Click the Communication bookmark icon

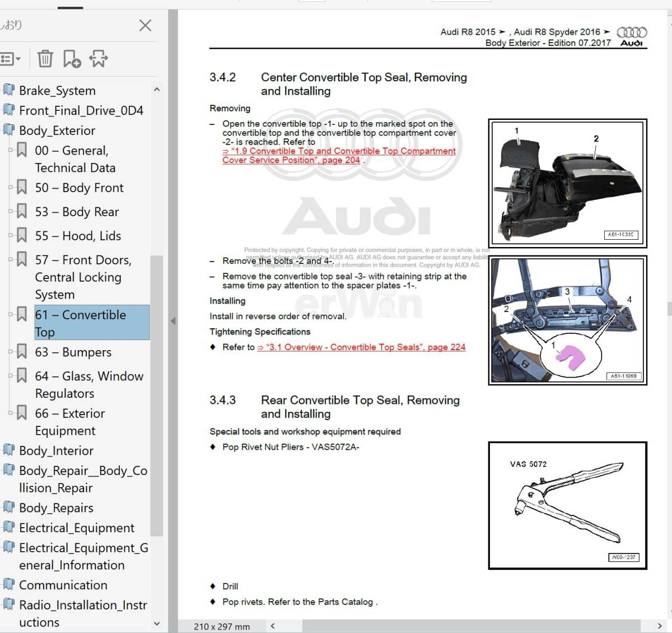pyautogui.click(x=9, y=585)
